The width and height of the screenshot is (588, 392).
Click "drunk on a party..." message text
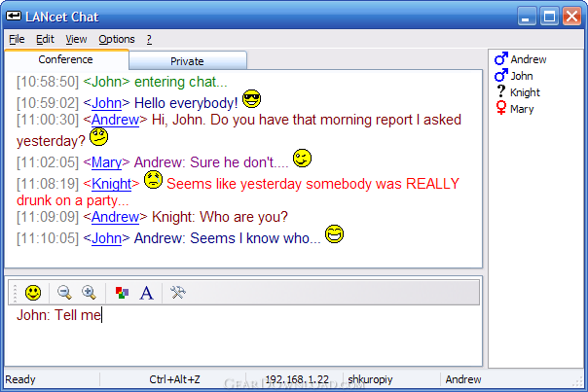pos(73,200)
